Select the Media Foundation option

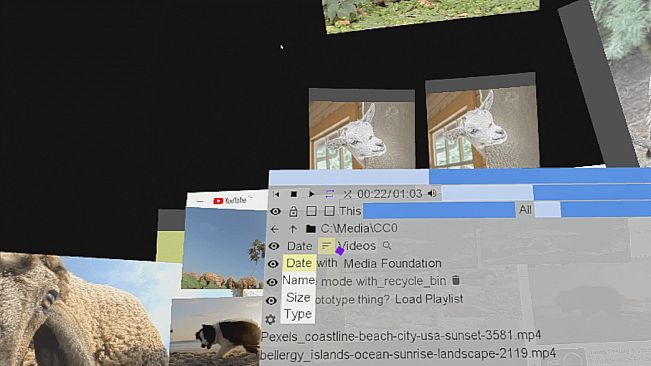(392, 263)
